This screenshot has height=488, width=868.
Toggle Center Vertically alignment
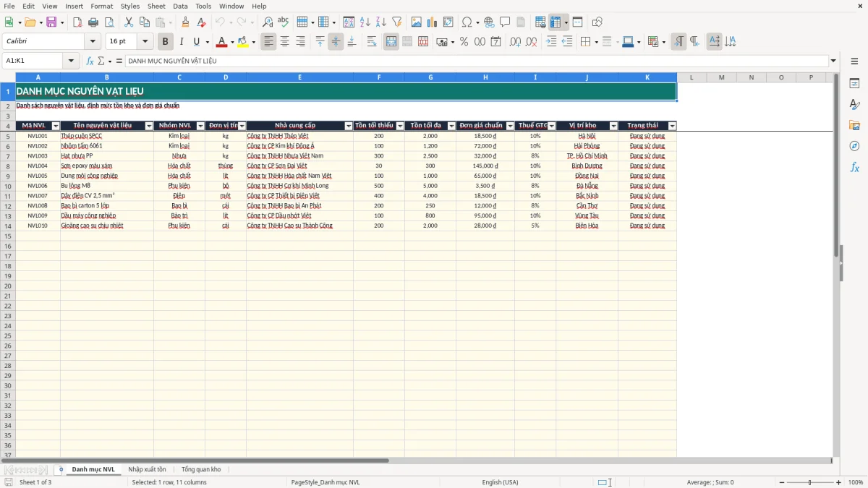click(336, 42)
